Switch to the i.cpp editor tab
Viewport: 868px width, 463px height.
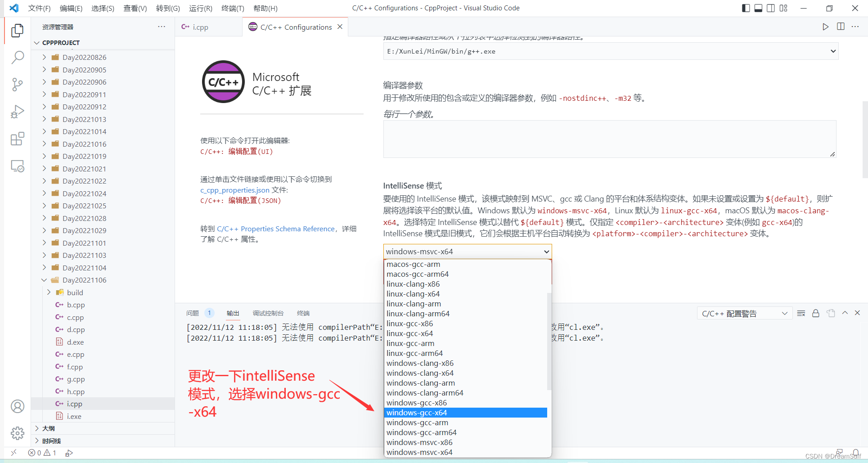(x=200, y=27)
